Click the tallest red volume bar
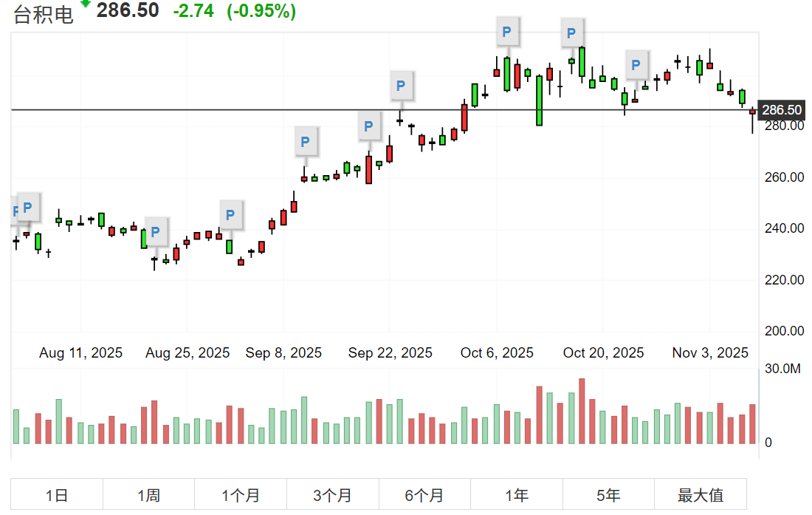The width and height of the screenshot is (812, 515). click(x=582, y=411)
